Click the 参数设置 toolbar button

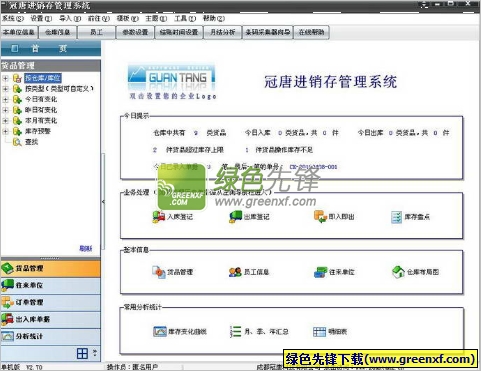(x=135, y=32)
